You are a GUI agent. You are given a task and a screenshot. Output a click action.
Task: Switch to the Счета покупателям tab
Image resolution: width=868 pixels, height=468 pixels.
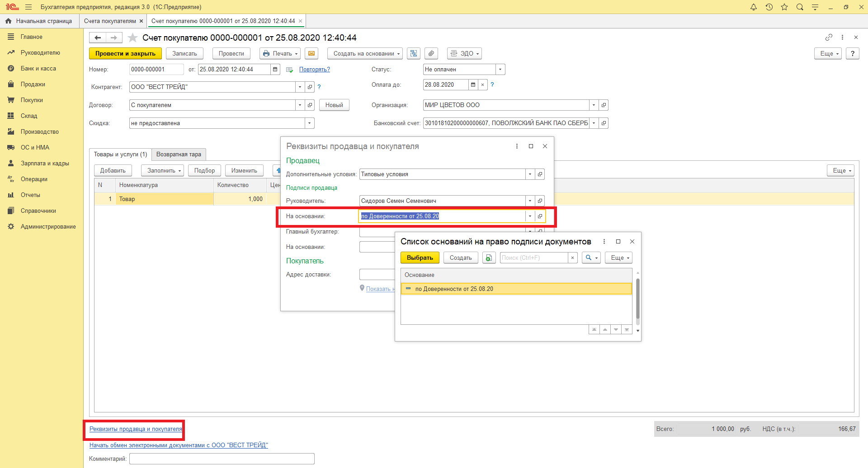110,21
